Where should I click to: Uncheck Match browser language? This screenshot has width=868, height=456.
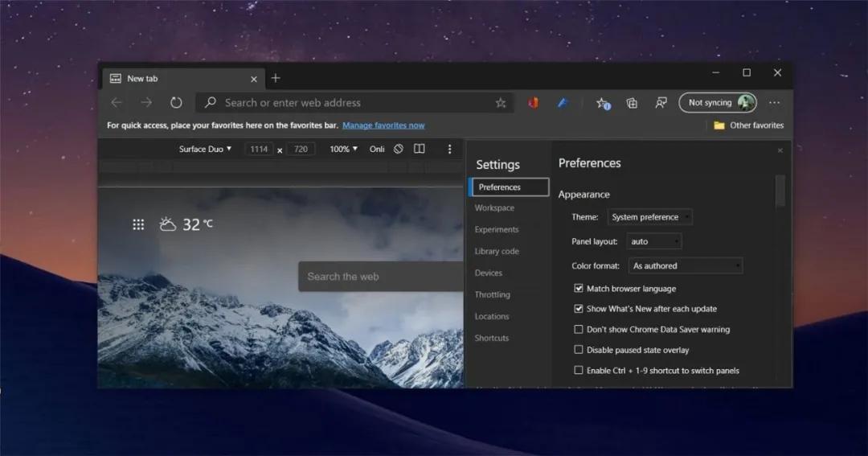pyautogui.click(x=579, y=289)
